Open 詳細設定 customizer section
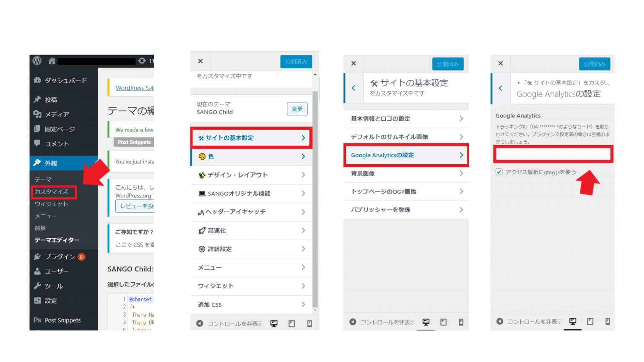 (x=252, y=249)
